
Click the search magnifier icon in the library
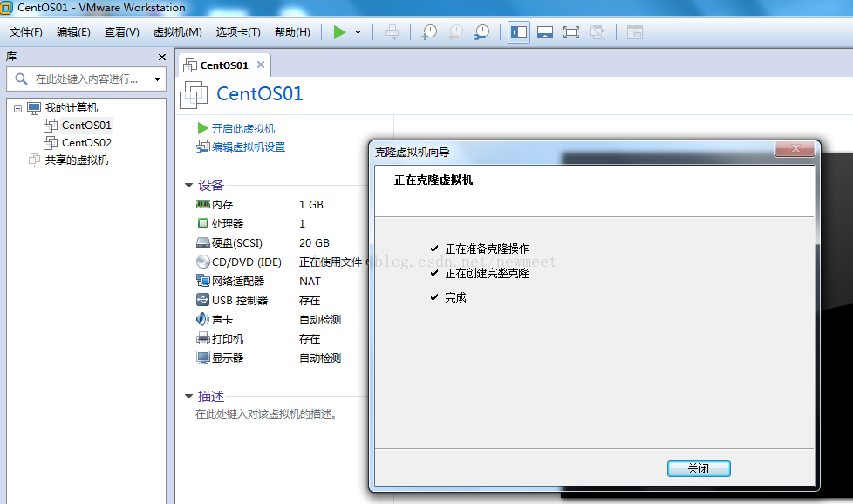point(21,79)
